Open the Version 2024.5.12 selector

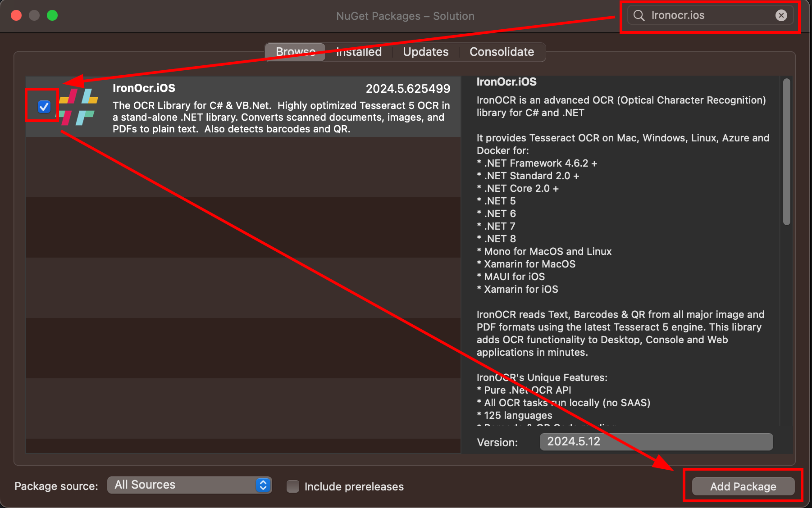click(656, 442)
